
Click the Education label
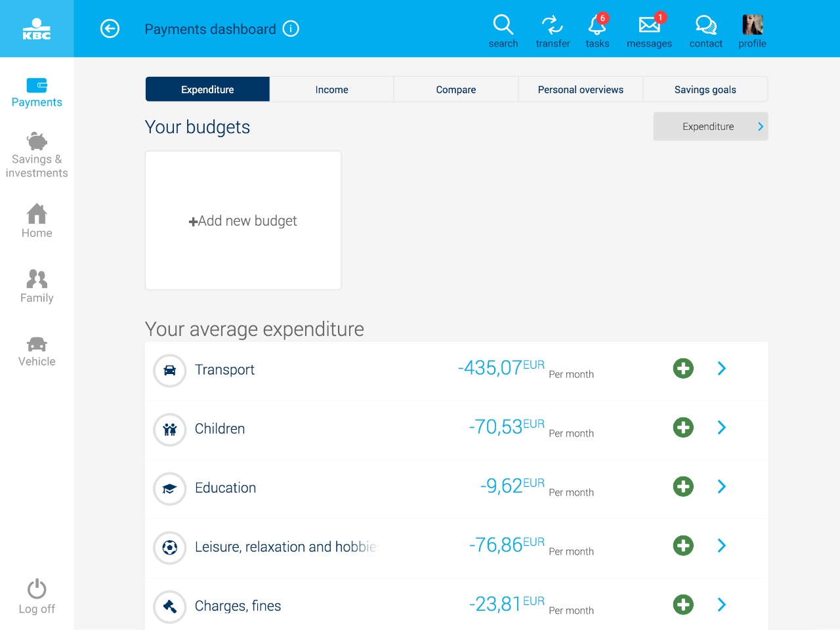(x=225, y=488)
